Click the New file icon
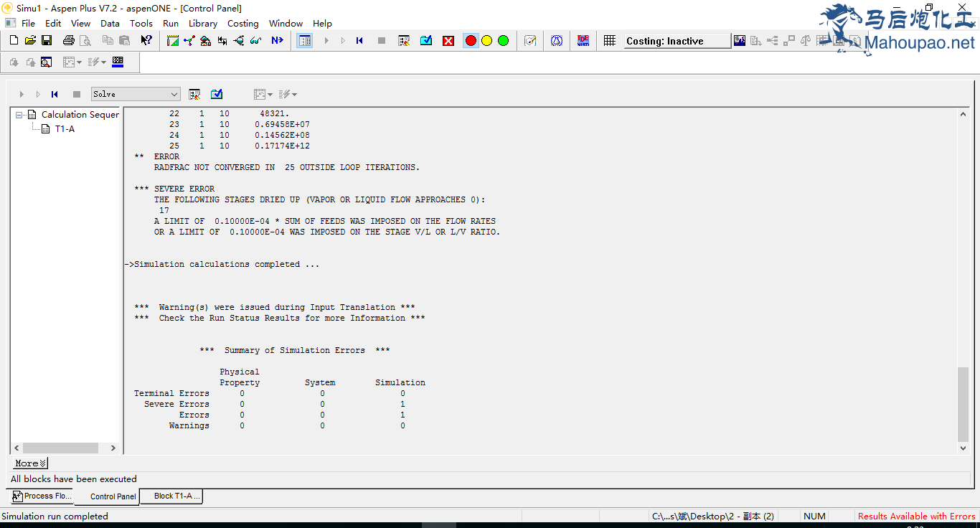Viewport: 980px width, 528px height. pyautogui.click(x=14, y=41)
